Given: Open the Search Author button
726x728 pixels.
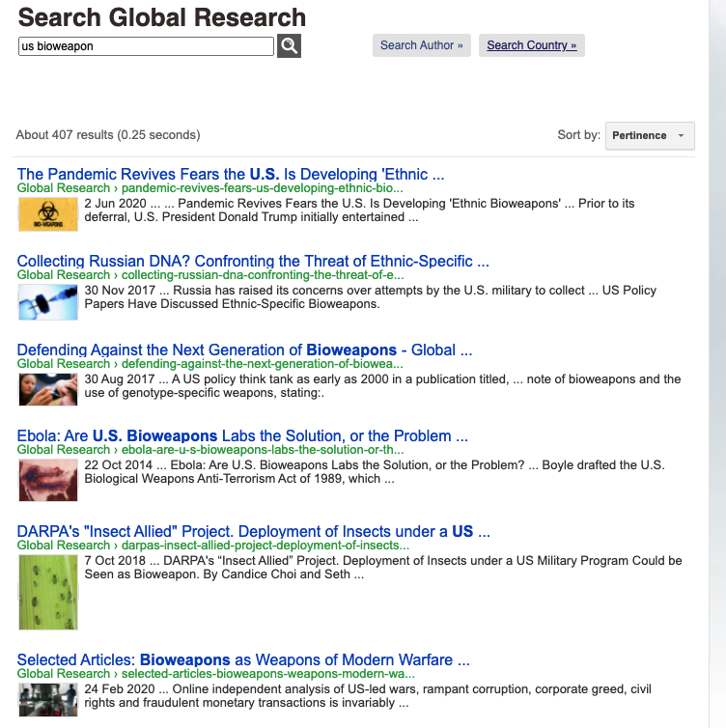Looking at the screenshot, I should 422,45.
